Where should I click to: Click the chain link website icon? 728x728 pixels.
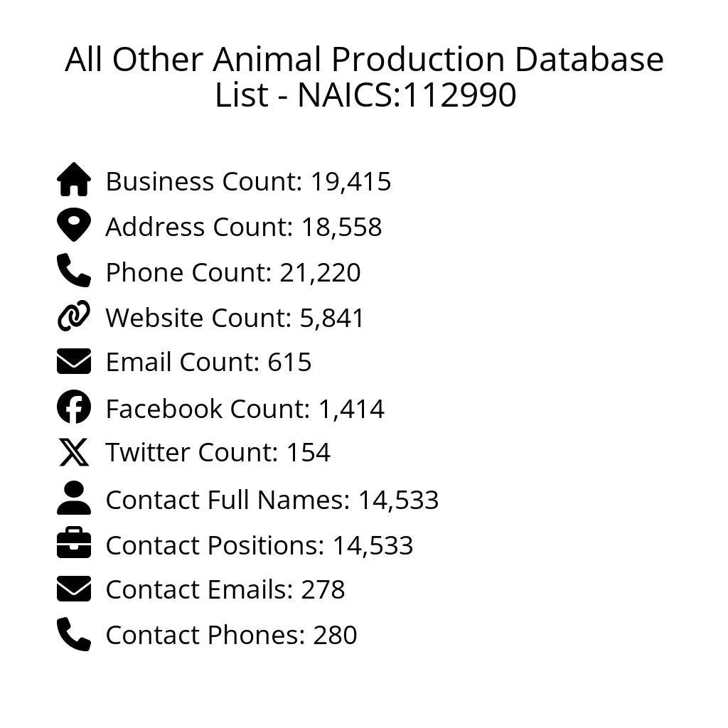click(x=74, y=316)
